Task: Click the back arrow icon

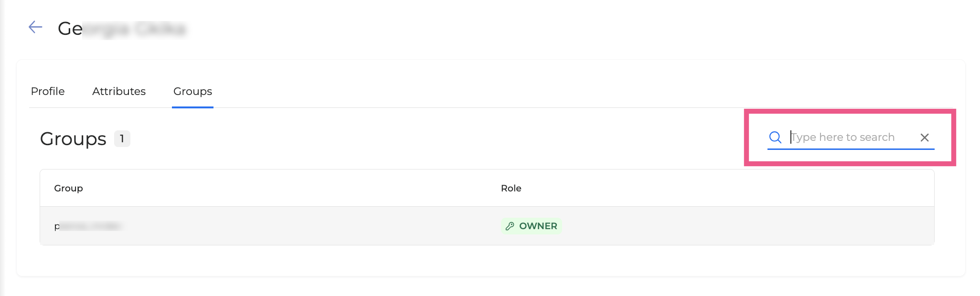Action: pos(35,27)
